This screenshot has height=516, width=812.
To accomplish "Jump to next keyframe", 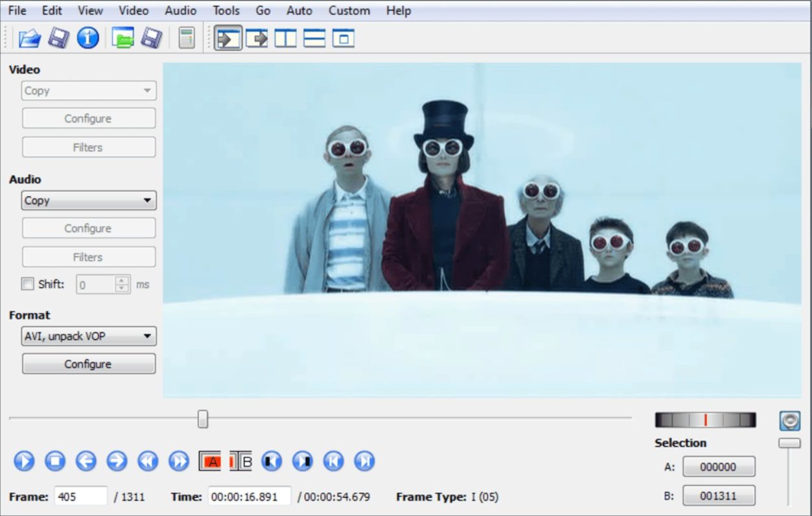I will 179,462.
